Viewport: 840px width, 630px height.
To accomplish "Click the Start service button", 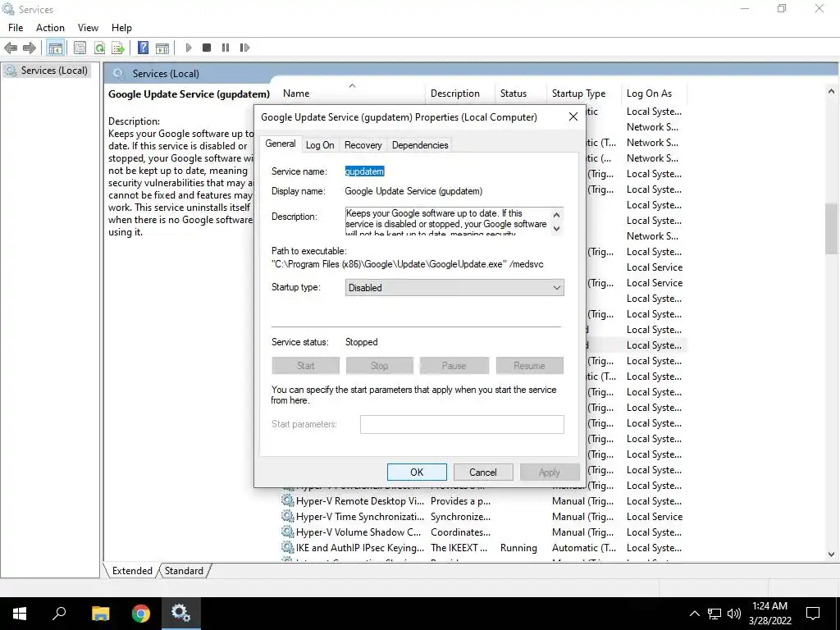I will point(305,365).
